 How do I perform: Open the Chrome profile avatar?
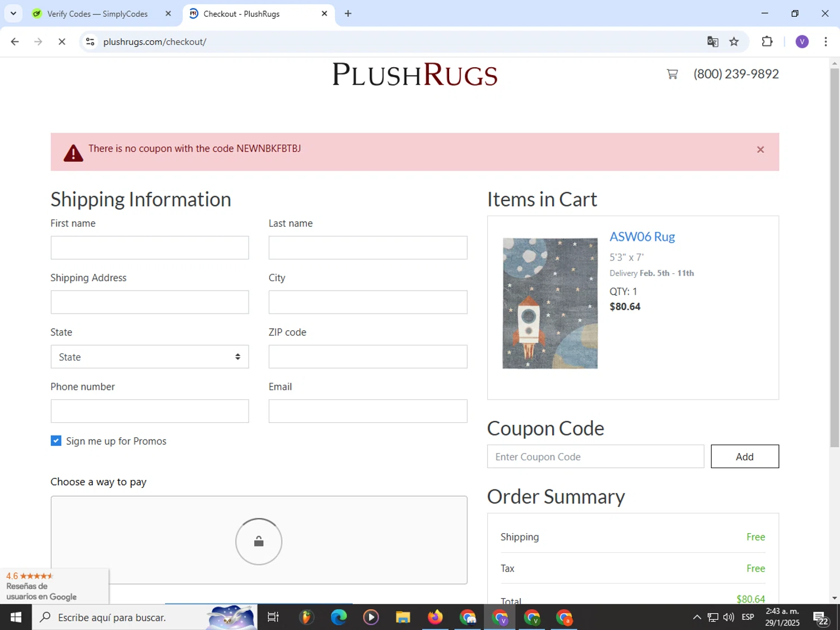[802, 41]
